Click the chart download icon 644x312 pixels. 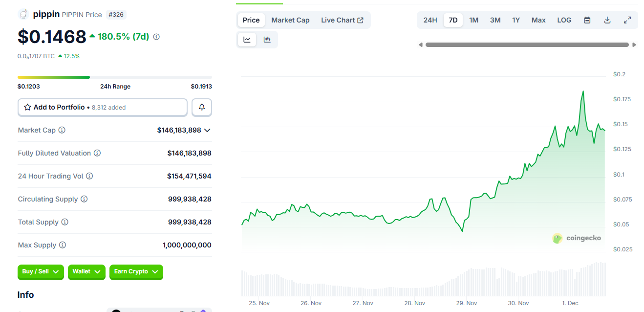coord(607,20)
